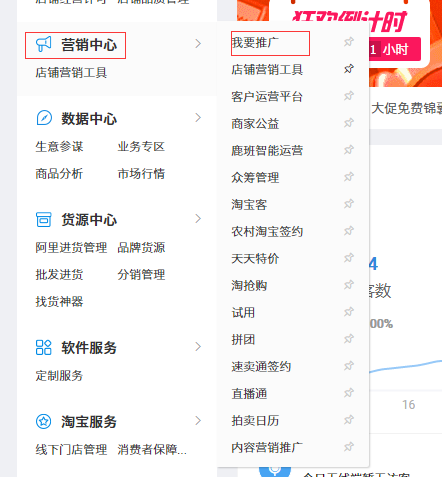Pin the 拍卖日历 entry

tap(349, 420)
